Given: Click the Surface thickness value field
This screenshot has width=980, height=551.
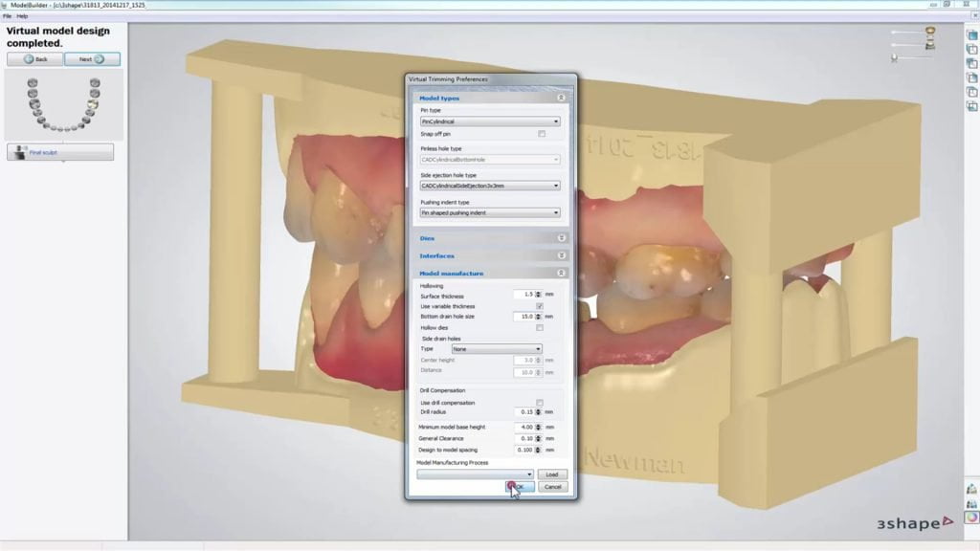Looking at the screenshot, I should coord(523,295).
